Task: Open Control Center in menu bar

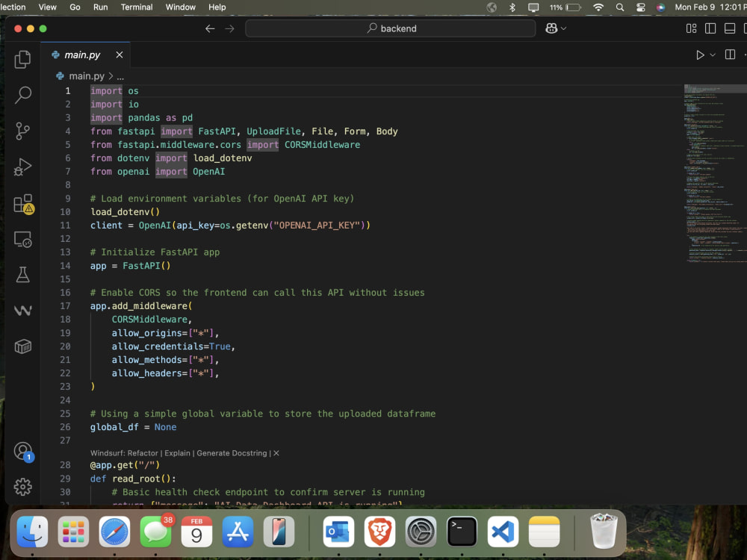Action: [x=641, y=7]
